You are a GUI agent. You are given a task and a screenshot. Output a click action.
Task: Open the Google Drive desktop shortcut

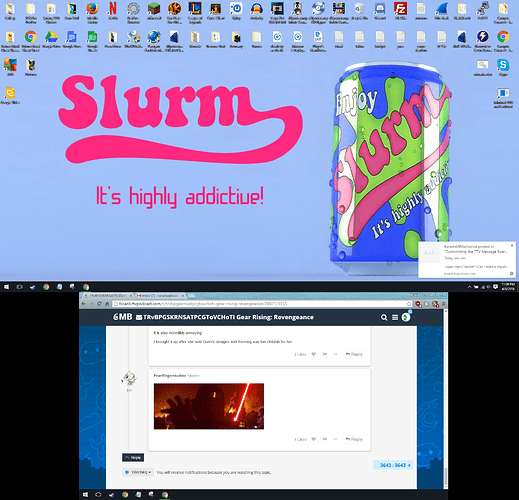coord(51,40)
